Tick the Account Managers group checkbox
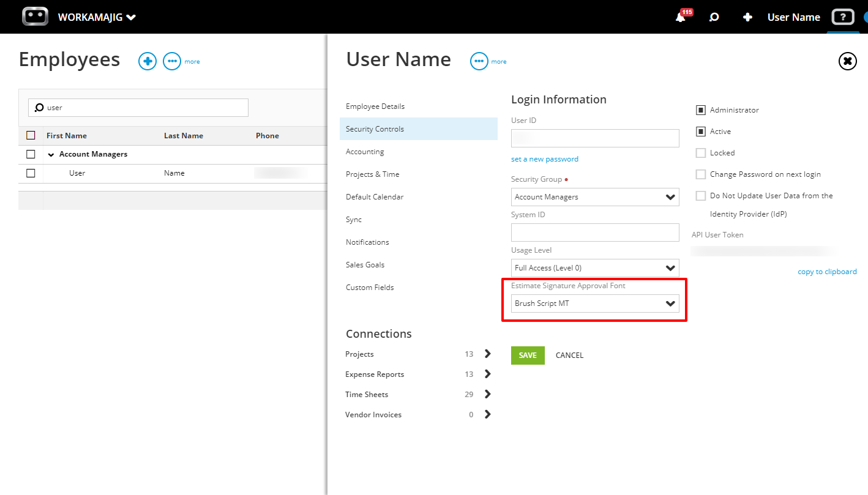Viewport: 868px width, 495px height. tap(31, 154)
